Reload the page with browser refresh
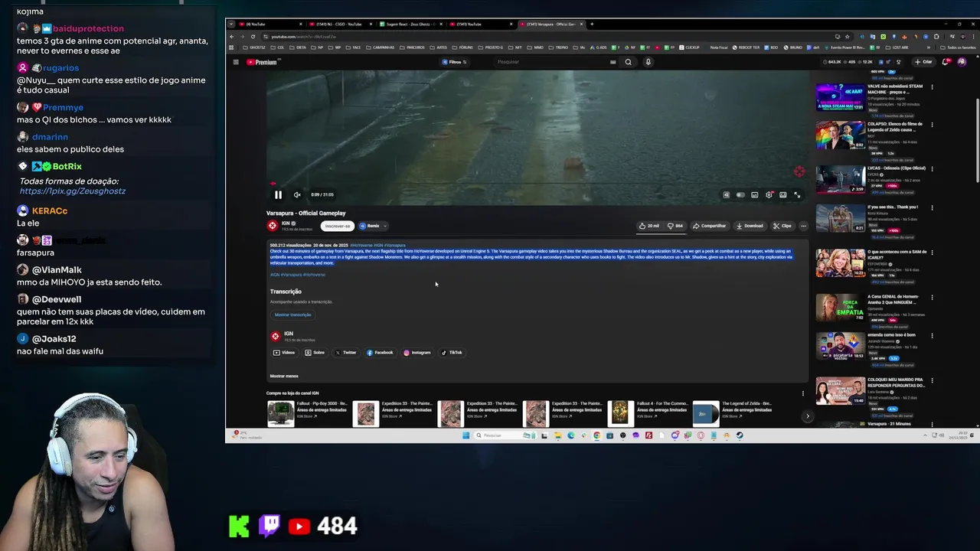 pyautogui.click(x=253, y=37)
